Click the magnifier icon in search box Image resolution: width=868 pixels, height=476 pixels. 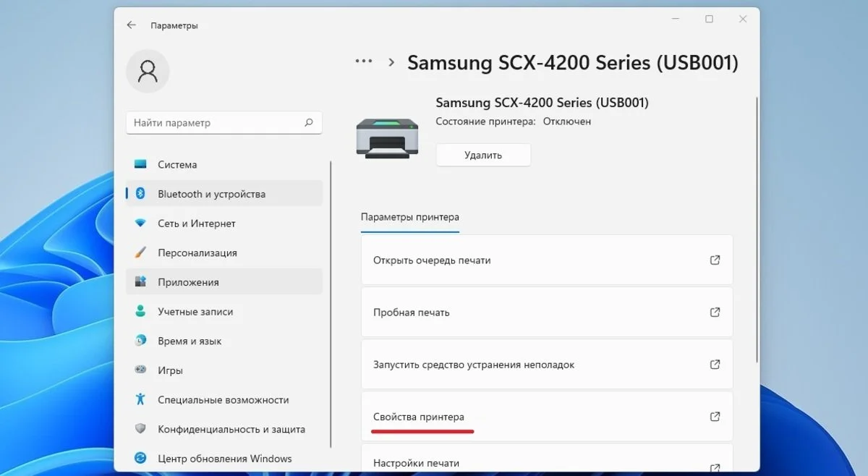tap(309, 123)
